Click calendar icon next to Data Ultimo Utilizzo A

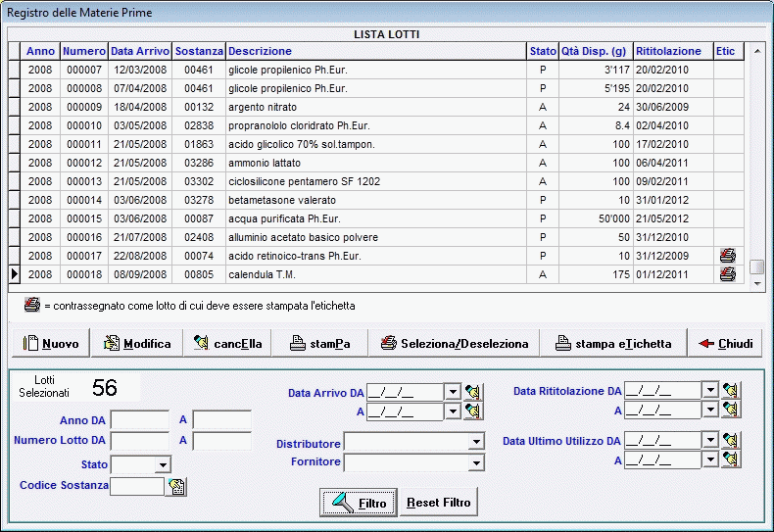point(731,459)
